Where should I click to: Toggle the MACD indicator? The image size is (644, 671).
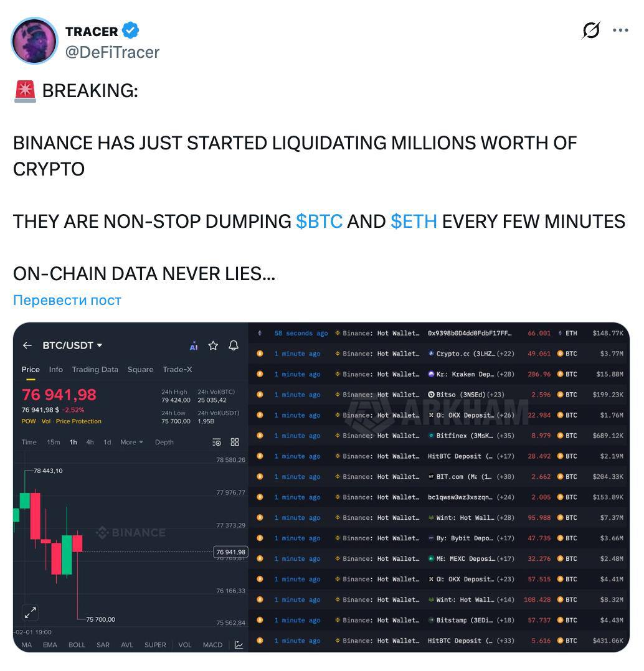tap(212, 645)
